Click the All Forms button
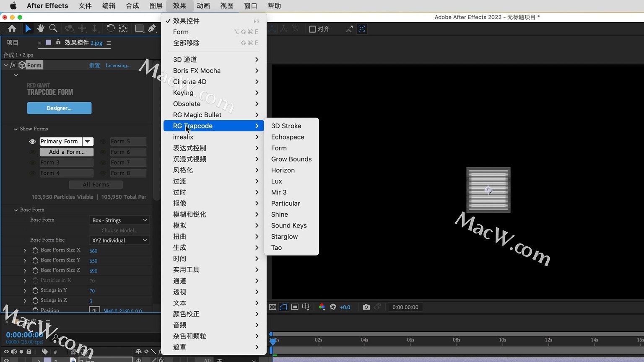Image resolution: width=644 pixels, height=362 pixels. click(x=96, y=184)
